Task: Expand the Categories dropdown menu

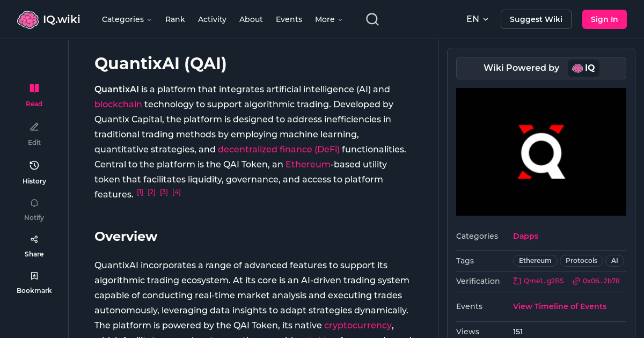Action: pyautogui.click(x=127, y=19)
